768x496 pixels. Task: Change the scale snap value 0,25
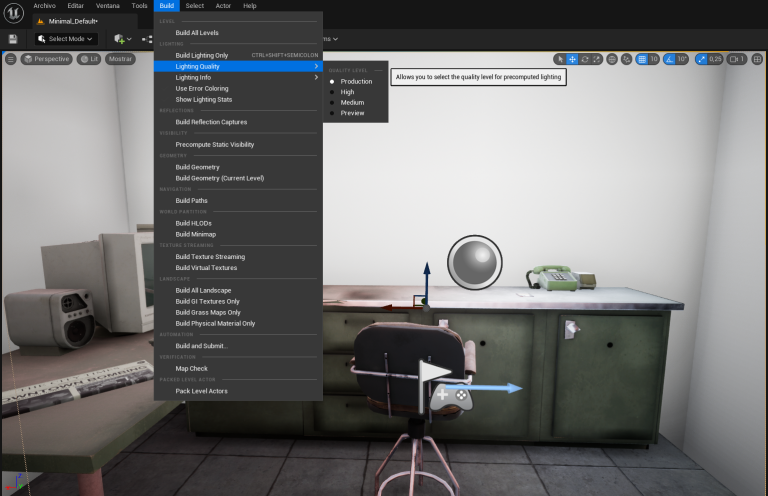[x=715, y=59]
